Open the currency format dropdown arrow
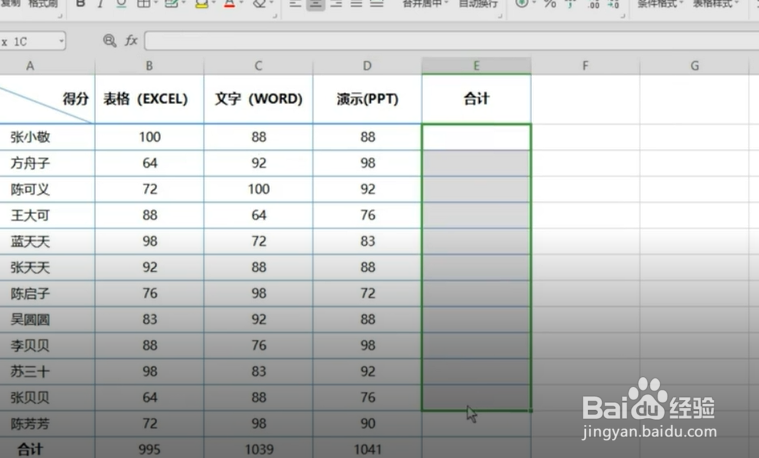This screenshot has width=759, height=458. (534, 3)
